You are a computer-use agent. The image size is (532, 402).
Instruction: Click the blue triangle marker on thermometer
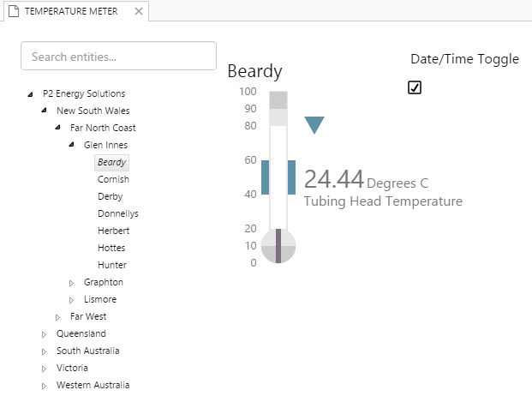314,125
